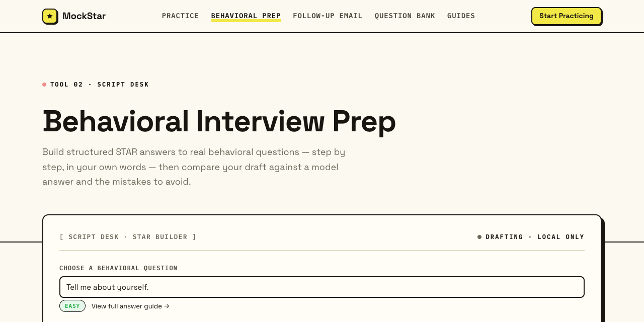Screen dimensions: 644x322
Task: Open the Question Bank nav link
Action: tap(405, 16)
